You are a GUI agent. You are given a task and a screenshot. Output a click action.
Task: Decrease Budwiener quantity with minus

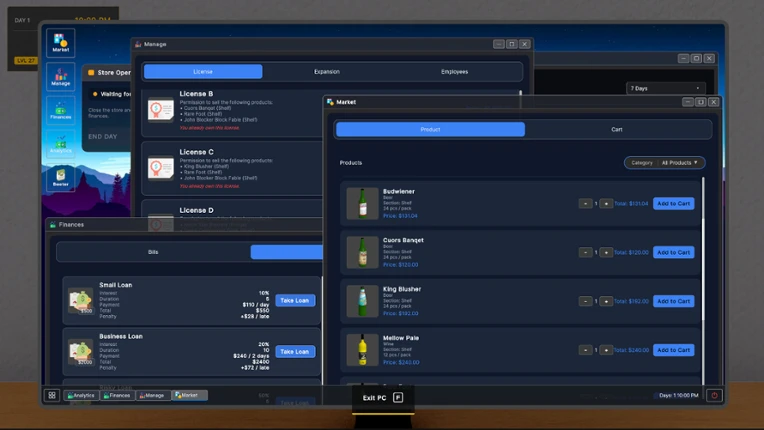pyautogui.click(x=585, y=204)
